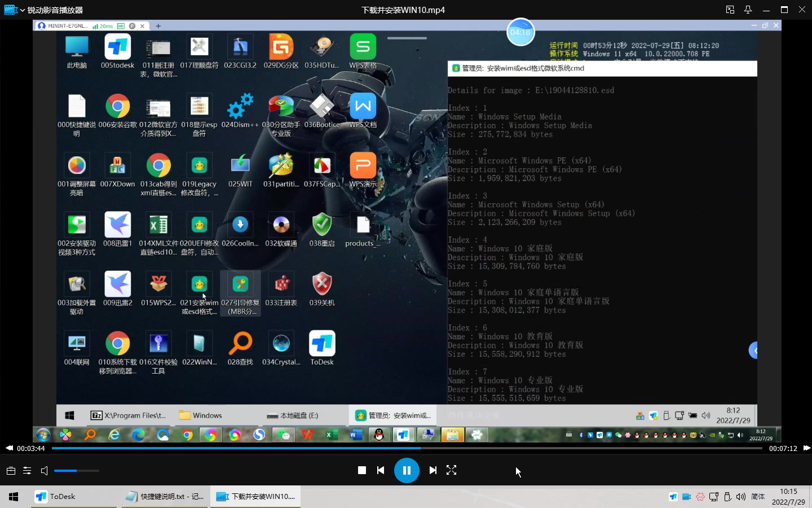The height and width of the screenshot is (508, 812).
Task: Jump ahead on the playback progress bar
Action: pyautogui.click(x=564, y=448)
